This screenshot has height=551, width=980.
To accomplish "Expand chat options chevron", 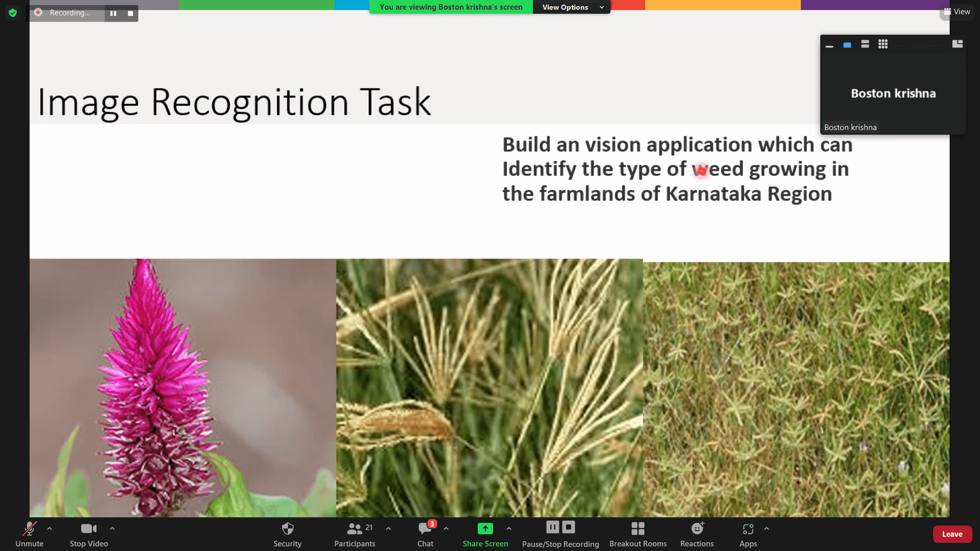I will (x=446, y=529).
